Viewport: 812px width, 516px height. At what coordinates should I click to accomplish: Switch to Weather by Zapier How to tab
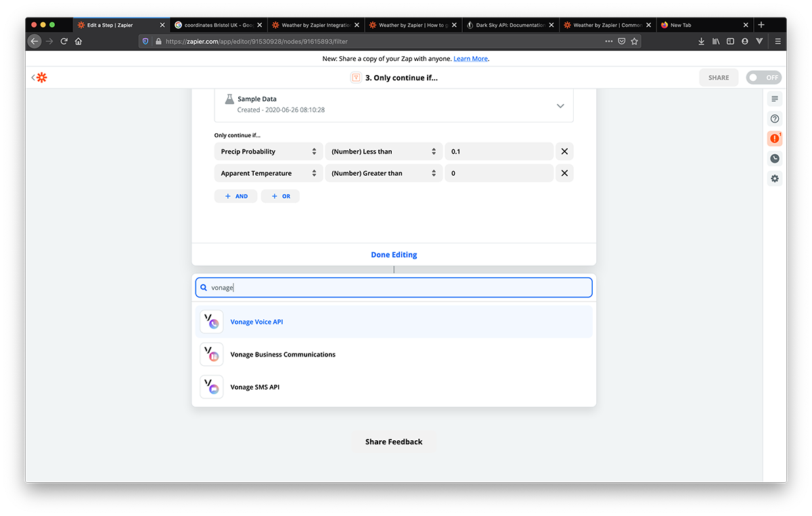(413, 25)
